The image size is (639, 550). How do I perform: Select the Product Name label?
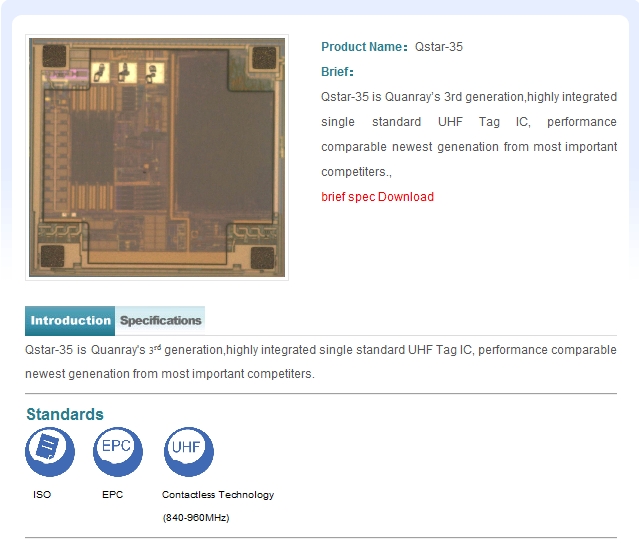[x=364, y=47]
